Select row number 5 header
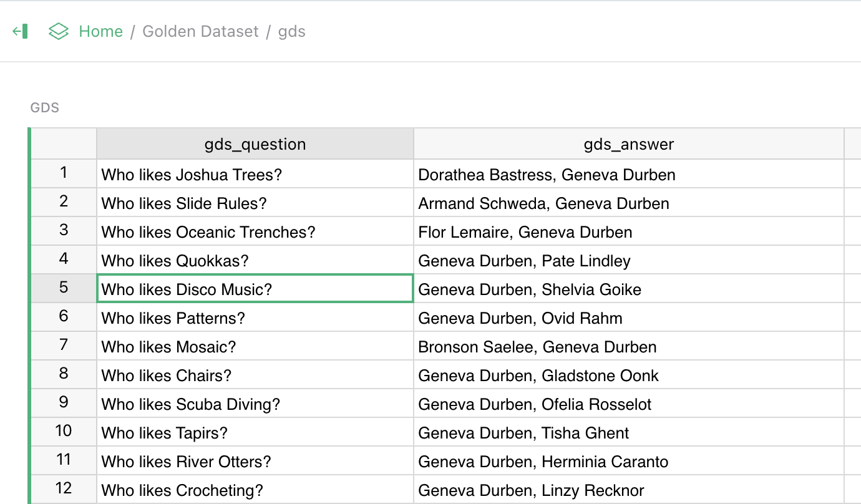Screen dimensions: 861x504 pyautogui.click(x=64, y=288)
